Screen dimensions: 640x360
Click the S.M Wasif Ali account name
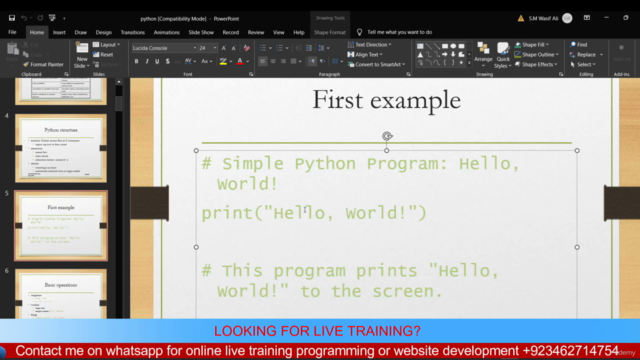coord(543,18)
